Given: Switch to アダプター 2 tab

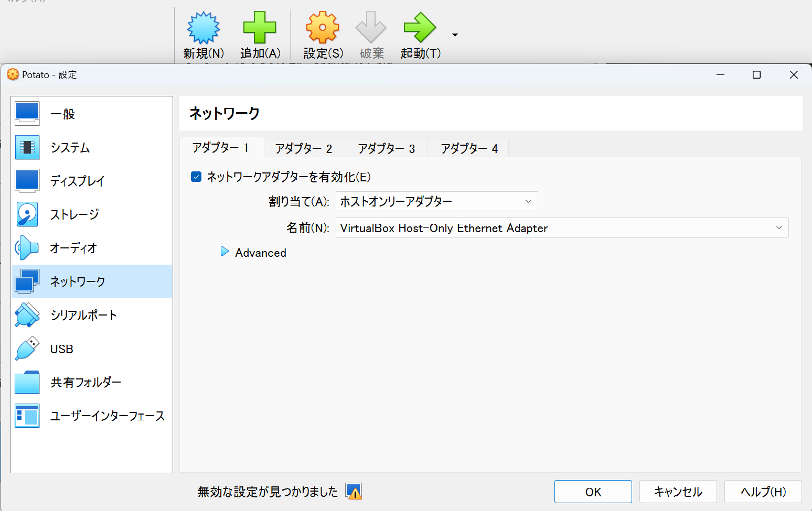Looking at the screenshot, I should coord(304,148).
